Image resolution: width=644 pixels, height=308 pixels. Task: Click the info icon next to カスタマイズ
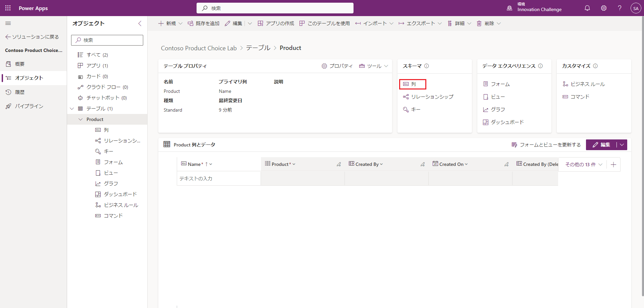coord(595,66)
